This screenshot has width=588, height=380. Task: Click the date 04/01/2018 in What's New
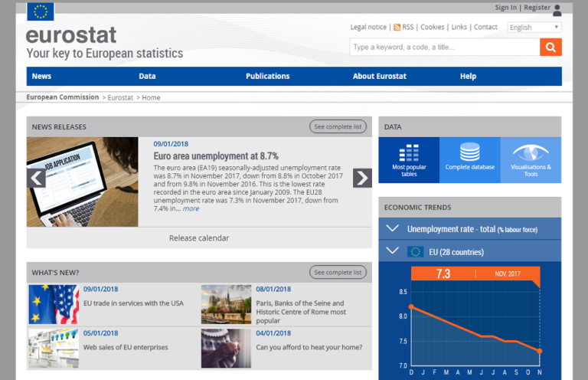coord(273,333)
